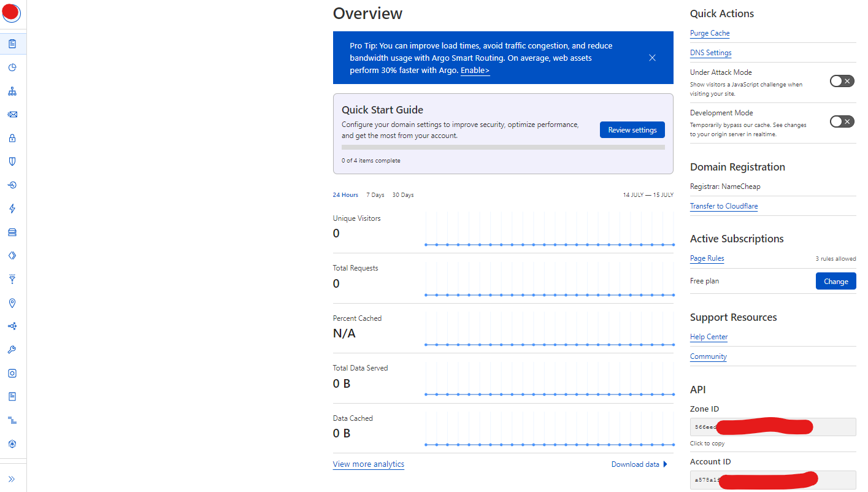Switch analytics to the 30 Days tab
The height and width of the screenshot is (492, 868).
coord(403,195)
